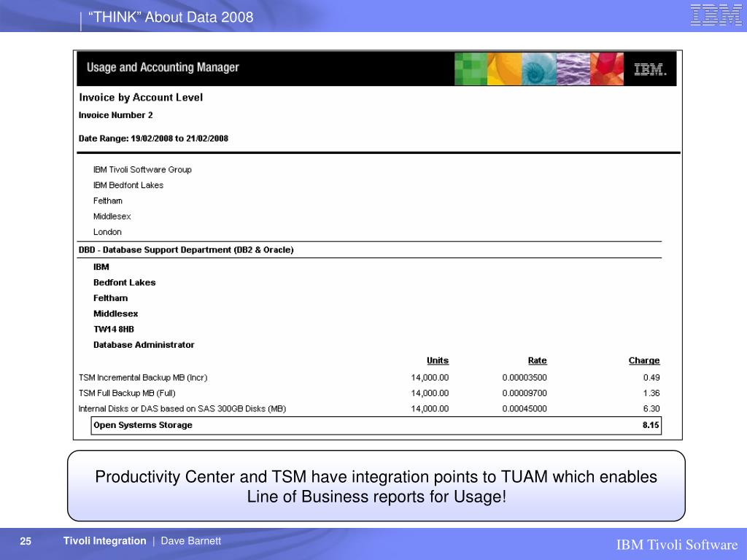
Task: Click "Dave Barnett" in the footer
Action: coord(191,541)
